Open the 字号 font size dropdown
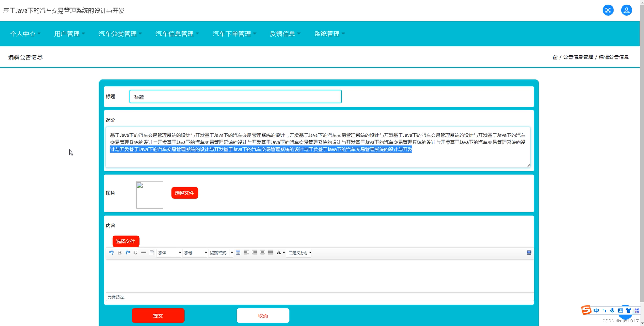 click(x=194, y=253)
